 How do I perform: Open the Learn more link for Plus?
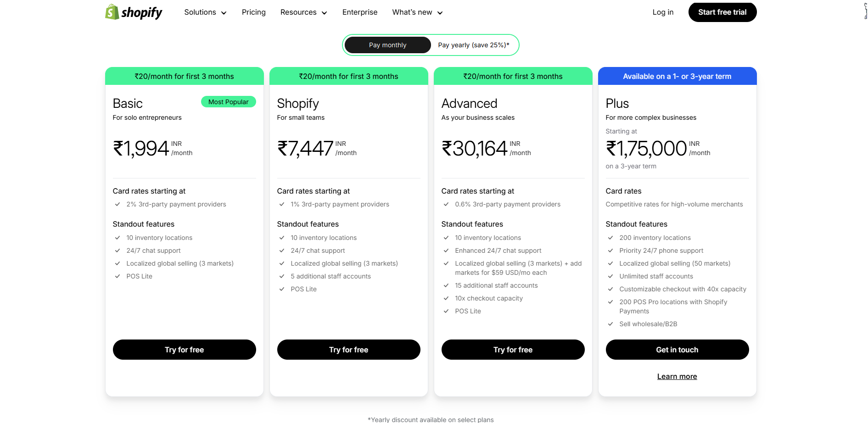[x=677, y=377]
